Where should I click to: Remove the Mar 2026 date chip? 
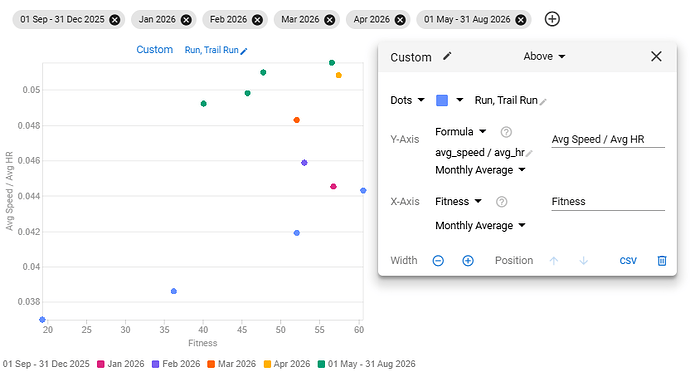pyautogui.click(x=330, y=20)
